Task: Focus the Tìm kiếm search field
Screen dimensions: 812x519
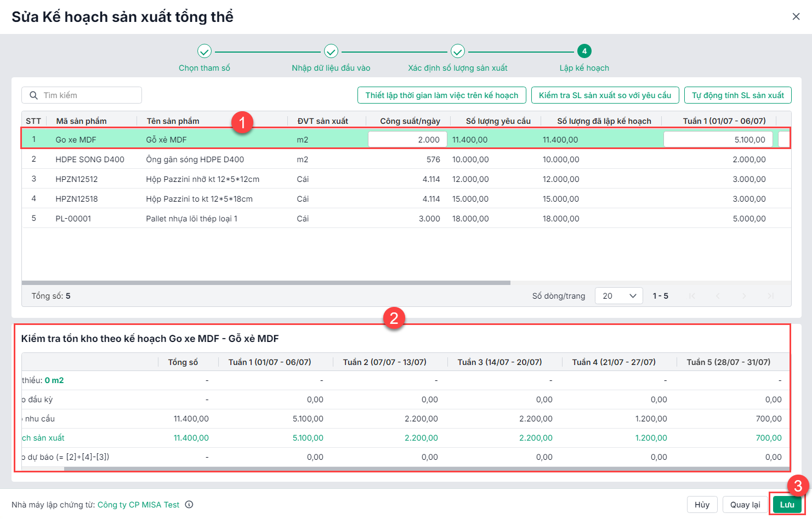Action: tap(90, 95)
